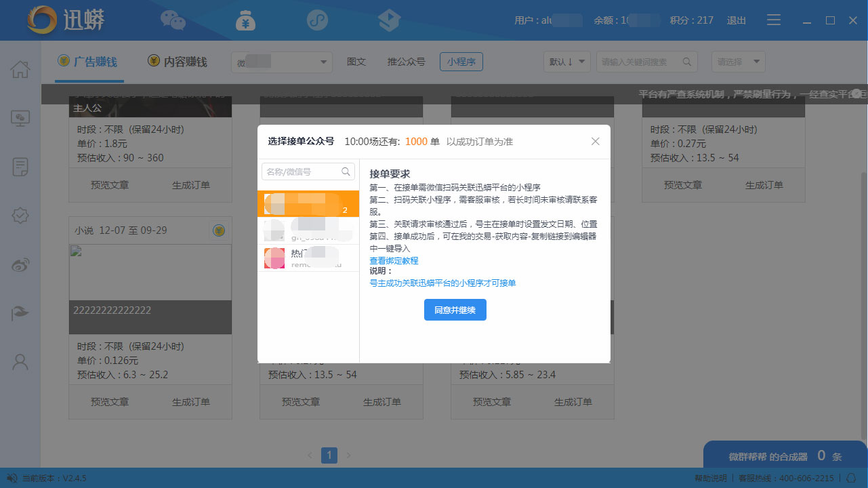This screenshot has height=488, width=868.
Task: Click the video play icon in header
Action: click(389, 20)
